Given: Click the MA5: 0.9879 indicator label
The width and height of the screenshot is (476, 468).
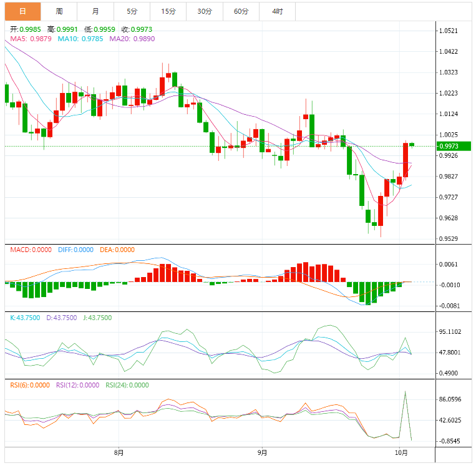Looking at the screenshot, I should tap(31, 39).
